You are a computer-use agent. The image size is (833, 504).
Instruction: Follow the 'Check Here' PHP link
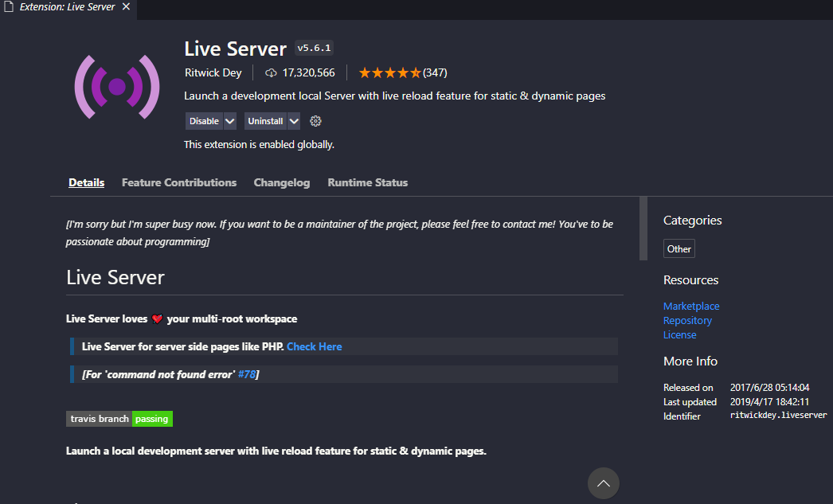314,346
